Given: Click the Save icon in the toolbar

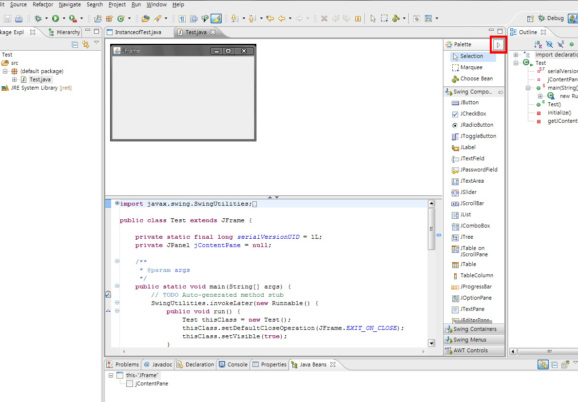Looking at the screenshot, I should [x=7, y=18].
